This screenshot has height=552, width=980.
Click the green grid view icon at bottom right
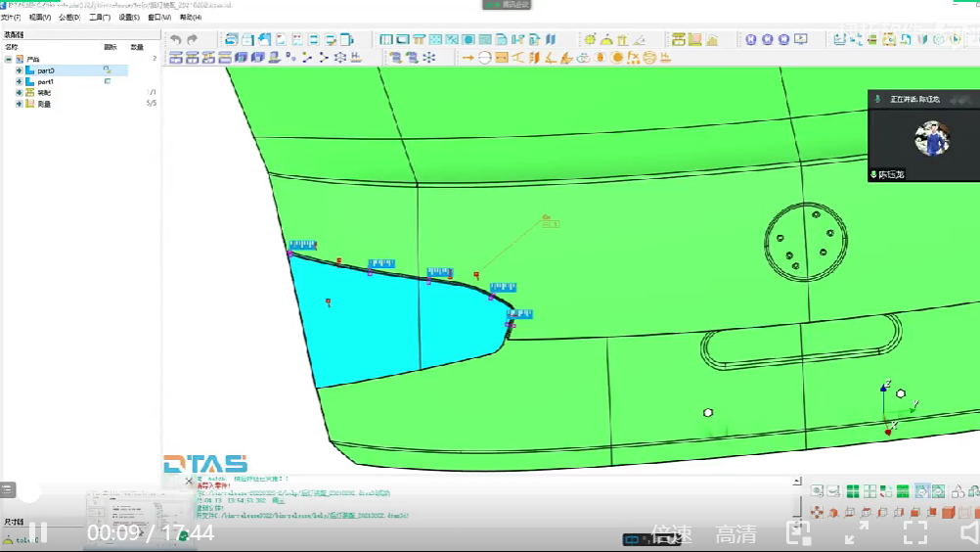click(853, 491)
